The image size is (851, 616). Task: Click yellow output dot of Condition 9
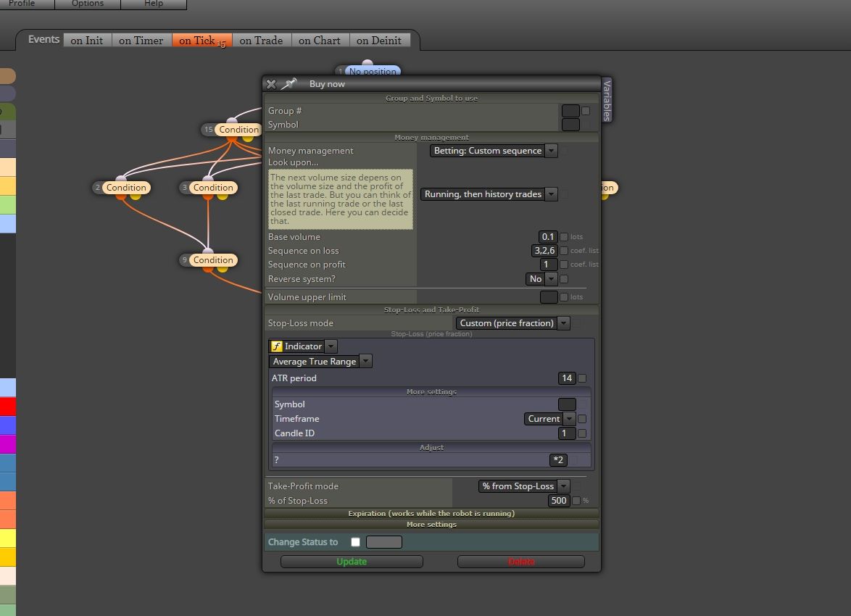click(x=222, y=268)
